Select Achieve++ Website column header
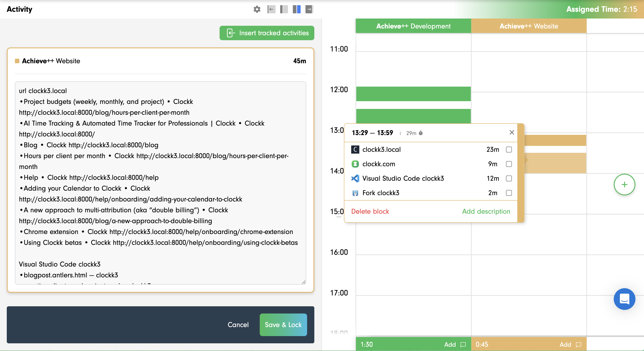The height and width of the screenshot is (351, 644). (528, 26)
